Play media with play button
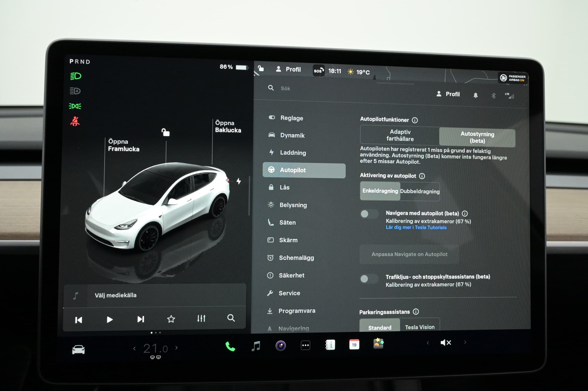588x391 pixels. coord(110,320)
